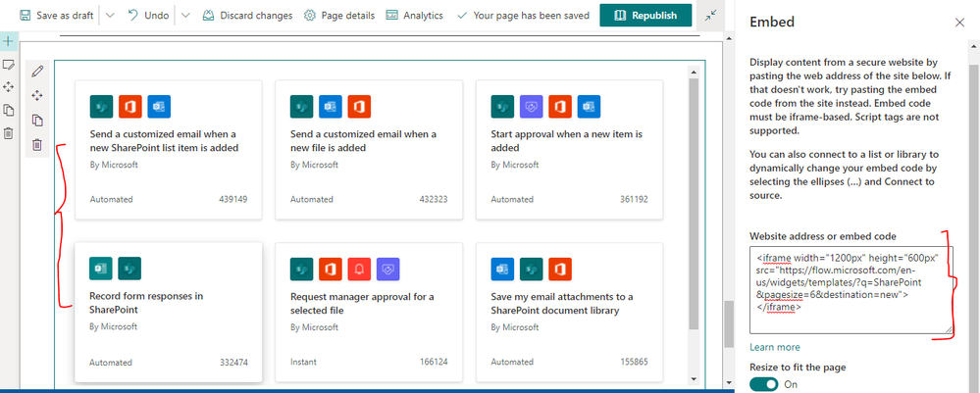Viewport: 980px width, 393px height.
Task: Duplicate web part copy icon
Action: 37,120
